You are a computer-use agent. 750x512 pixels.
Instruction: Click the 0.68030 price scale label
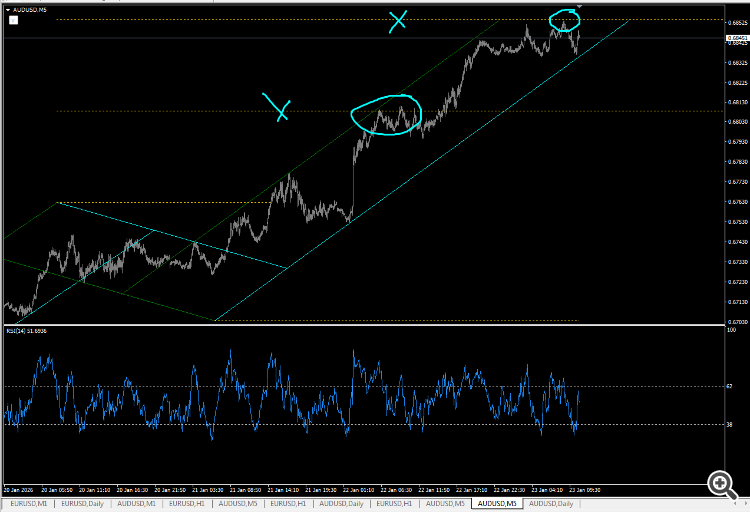[x=738, y=122]
